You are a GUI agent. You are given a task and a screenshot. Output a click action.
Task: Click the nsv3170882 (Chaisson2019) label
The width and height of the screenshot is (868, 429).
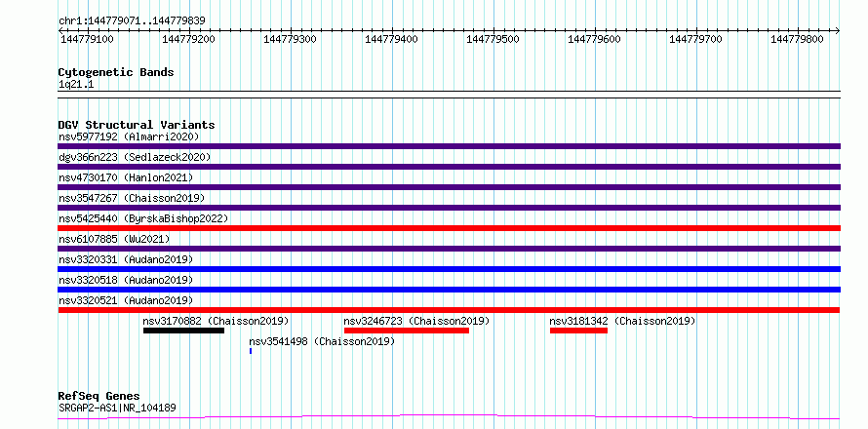[x=216, y=321]
